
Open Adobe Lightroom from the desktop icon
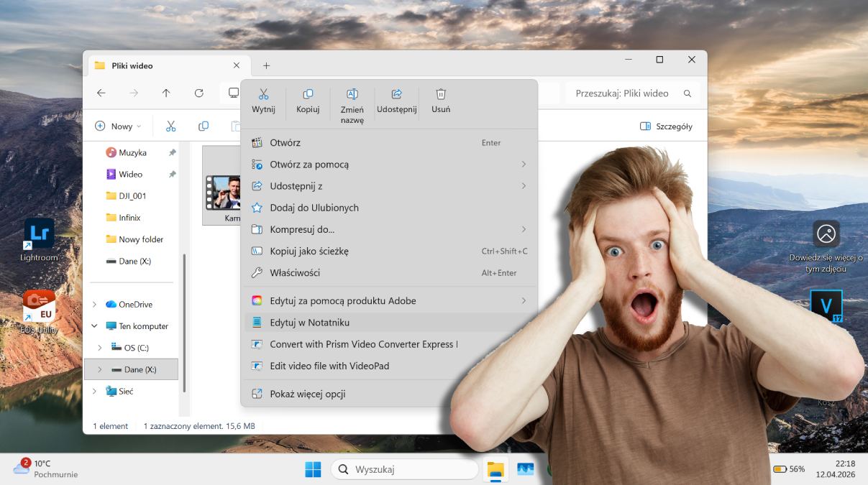[x=38, y=234]
